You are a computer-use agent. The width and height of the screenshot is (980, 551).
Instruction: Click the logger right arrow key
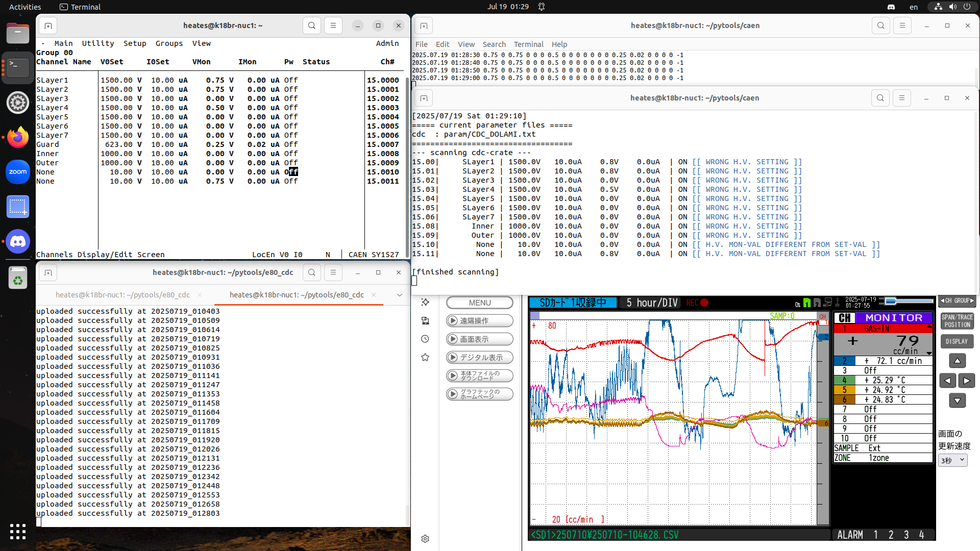click(x=967, y=381)
